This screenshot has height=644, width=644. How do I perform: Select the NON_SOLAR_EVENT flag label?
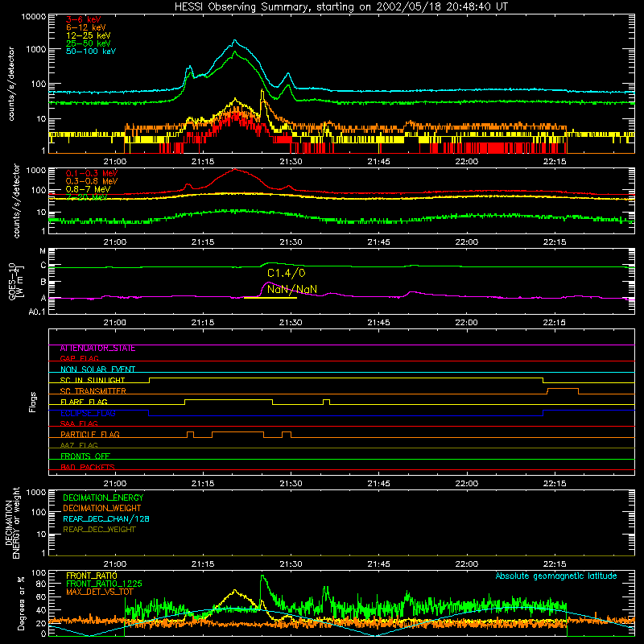97,369
